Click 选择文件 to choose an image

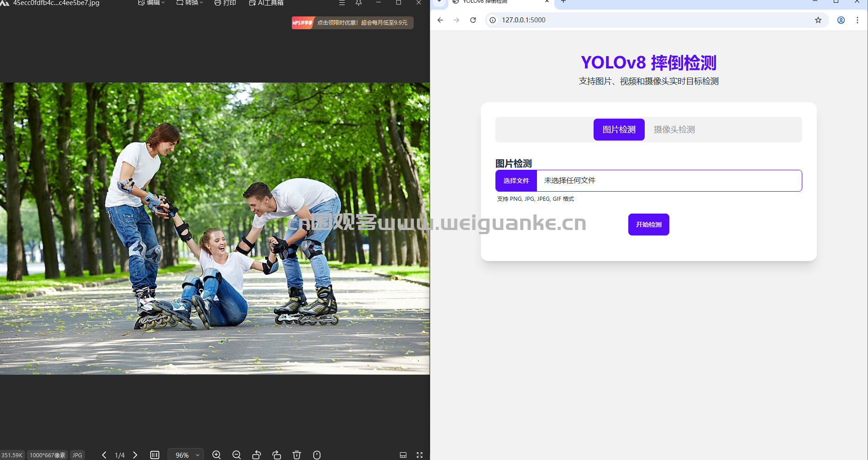point(516,181)
